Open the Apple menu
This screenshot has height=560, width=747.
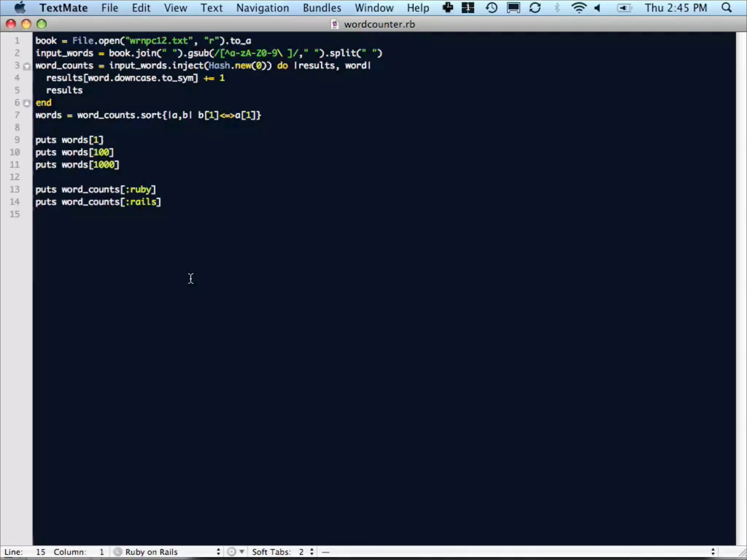point(20,8)
